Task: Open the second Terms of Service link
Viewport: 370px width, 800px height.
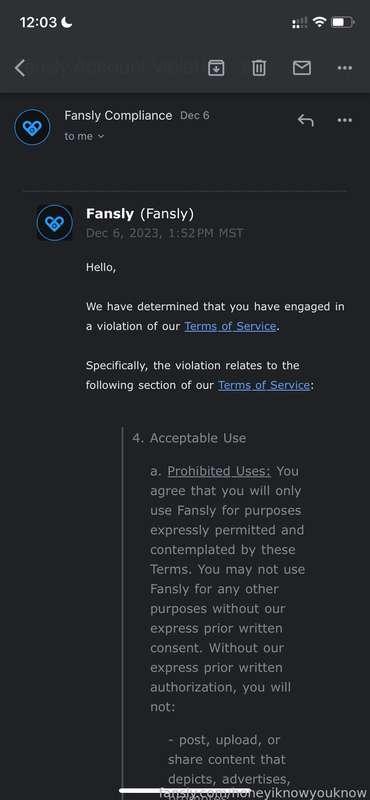Action: coord(264,385)
